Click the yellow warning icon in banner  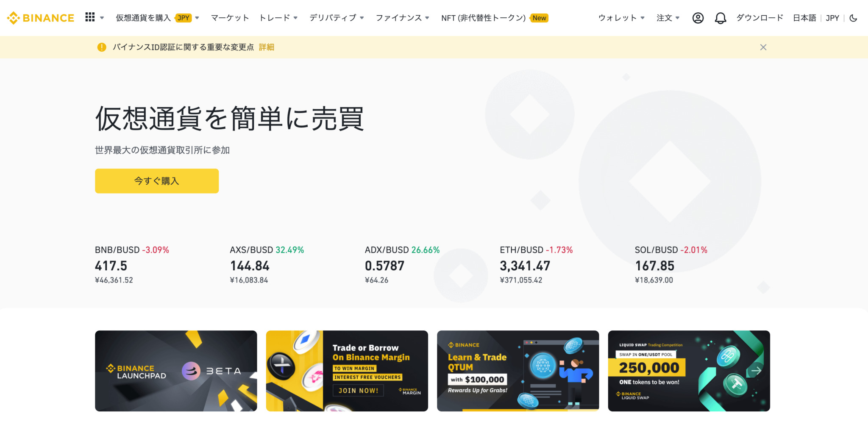pyautogui.click(x=102, y=47)
